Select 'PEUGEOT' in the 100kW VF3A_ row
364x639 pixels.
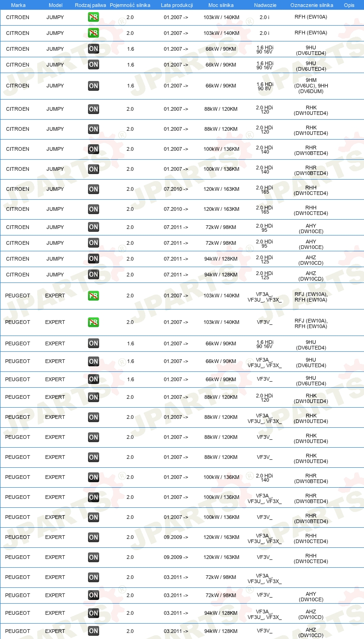18,497
